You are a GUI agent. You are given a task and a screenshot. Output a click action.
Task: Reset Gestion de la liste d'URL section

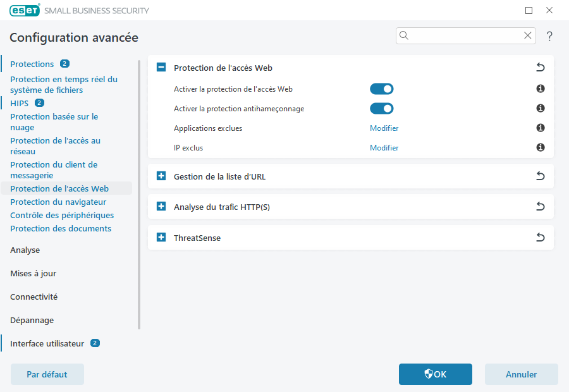click(x=541, y=176)
